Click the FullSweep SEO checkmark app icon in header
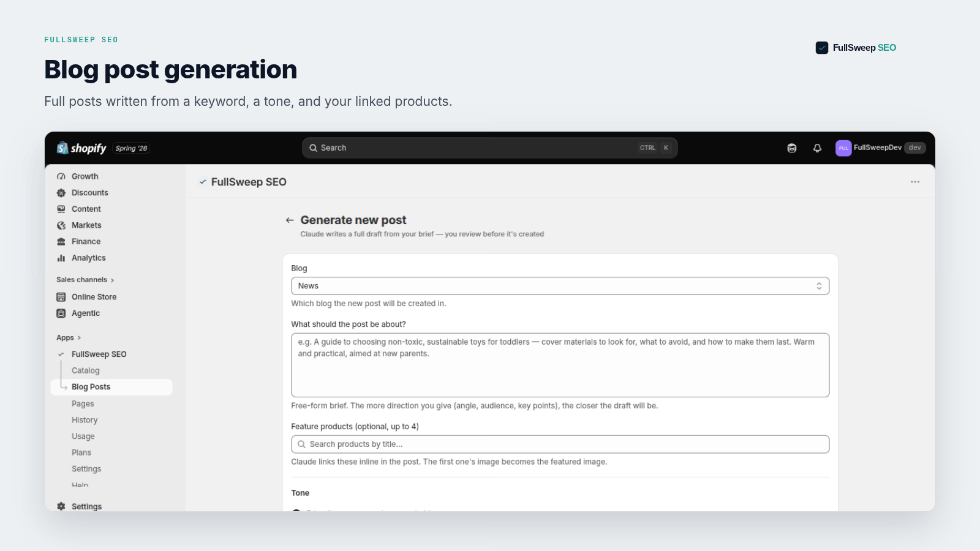Image resolution: width=980 pixels, height=551 pixels. [203, 182]
